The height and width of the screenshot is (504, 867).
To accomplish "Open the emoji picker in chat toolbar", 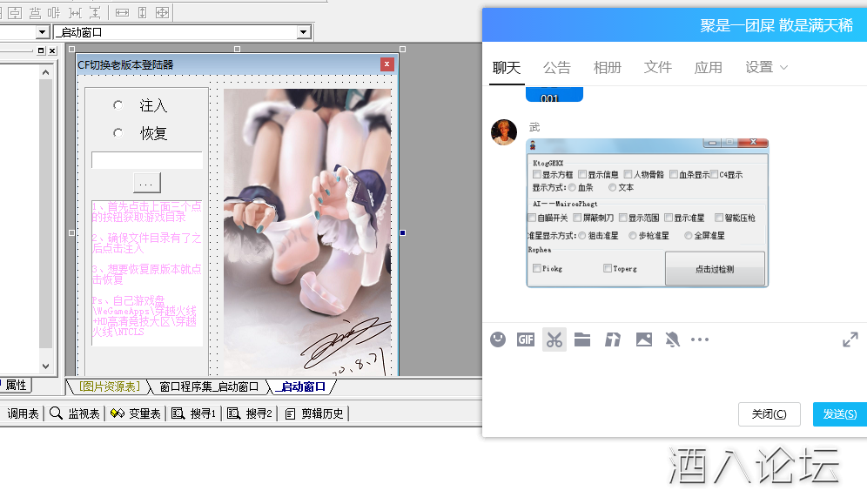I will pyautogui.click(x=497, y=339).
